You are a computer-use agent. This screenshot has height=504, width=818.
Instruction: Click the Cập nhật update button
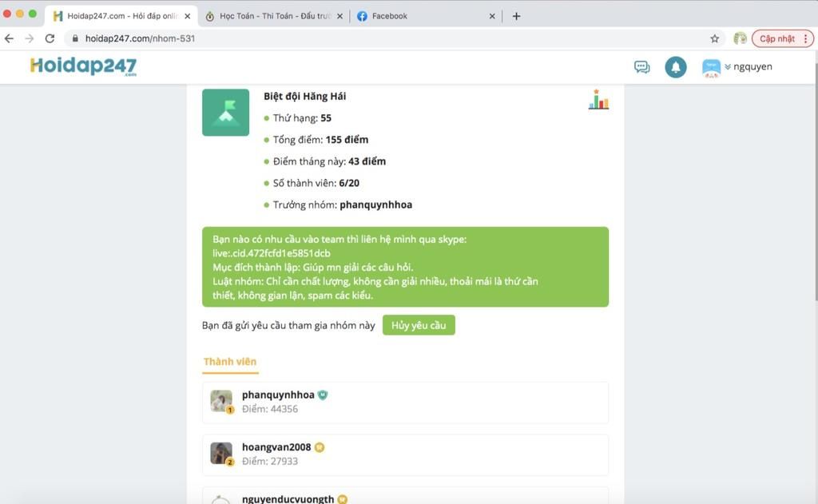pos(776,38)
